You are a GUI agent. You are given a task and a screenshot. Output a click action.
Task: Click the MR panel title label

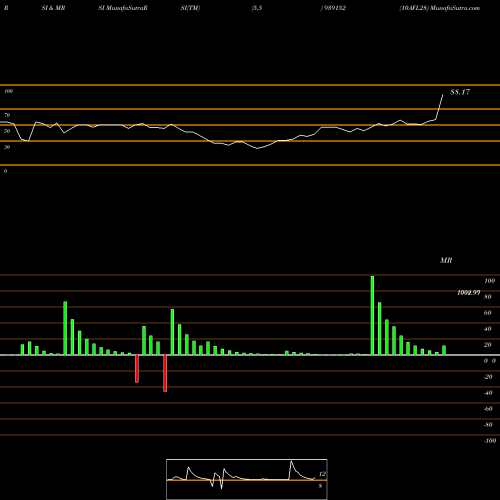pos(446,260)
